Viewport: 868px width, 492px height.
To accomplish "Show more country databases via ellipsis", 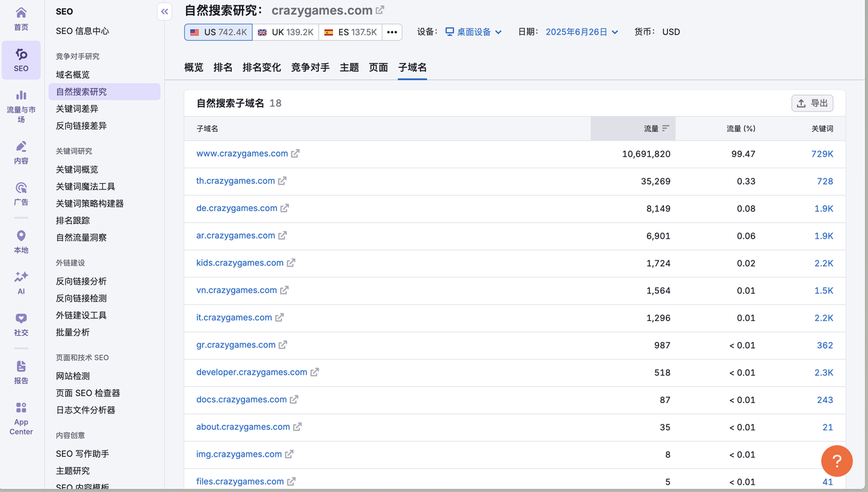I will tap(392, 32).
